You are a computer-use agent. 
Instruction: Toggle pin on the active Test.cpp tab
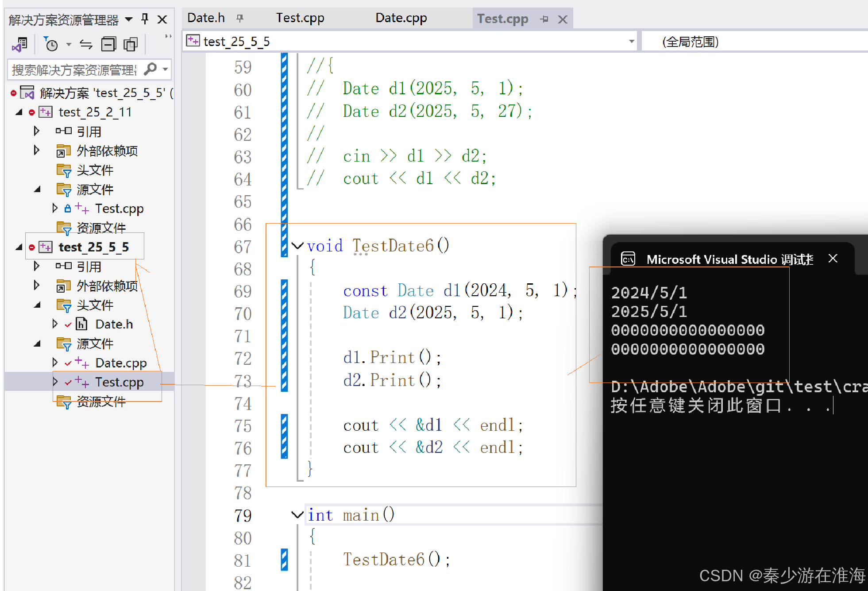(x=544, y=19)
